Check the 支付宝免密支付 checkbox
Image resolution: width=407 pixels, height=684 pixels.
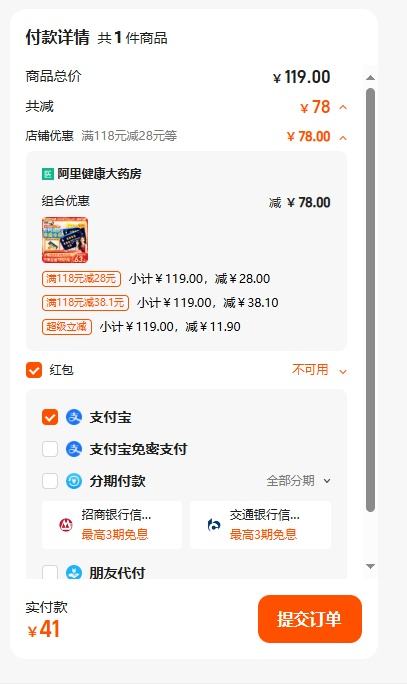50,449
